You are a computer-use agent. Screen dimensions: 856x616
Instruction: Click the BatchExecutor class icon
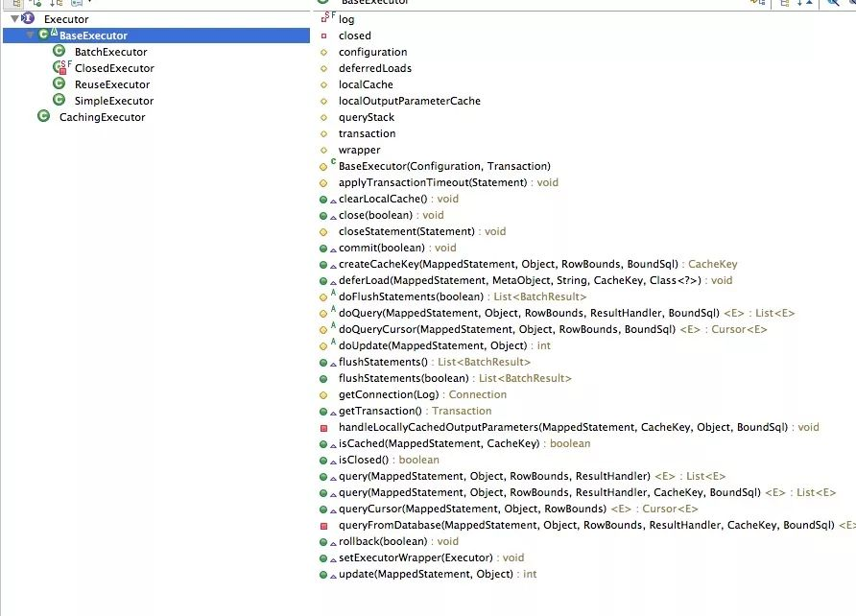pyautogui.click(x=59, y=51)
